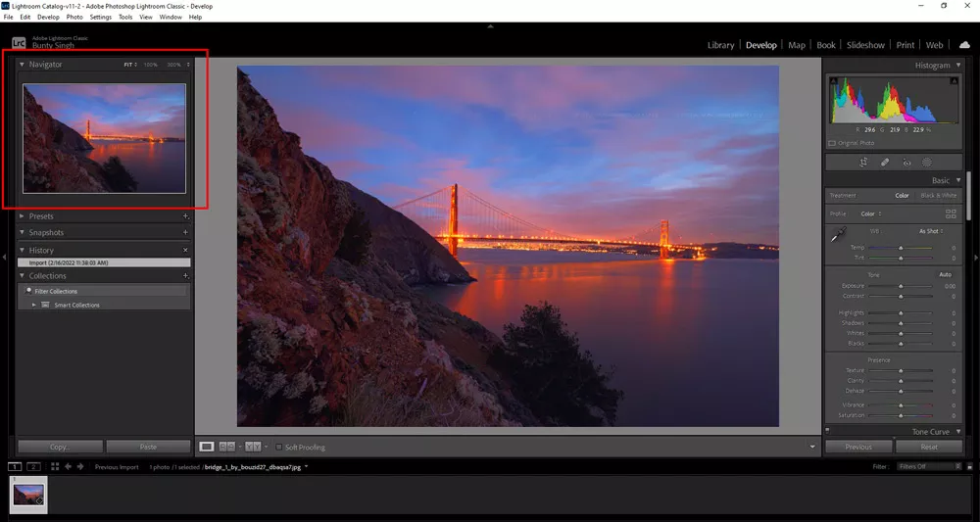Click the Copy... button
Viewport: 980px width, 522px height.
point(60,447)
